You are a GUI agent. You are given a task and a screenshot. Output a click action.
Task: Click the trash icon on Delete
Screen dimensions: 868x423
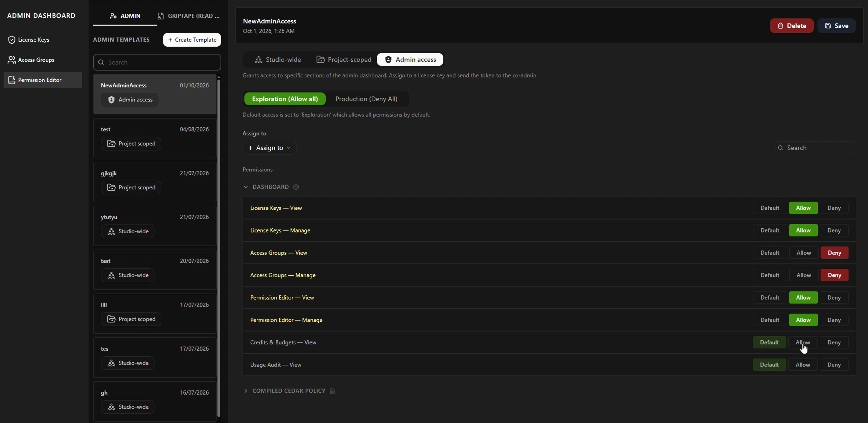[x=780, y=26]
